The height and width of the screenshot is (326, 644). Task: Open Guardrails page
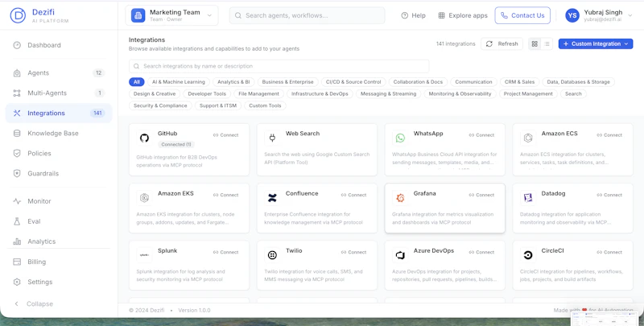(59, 173)
